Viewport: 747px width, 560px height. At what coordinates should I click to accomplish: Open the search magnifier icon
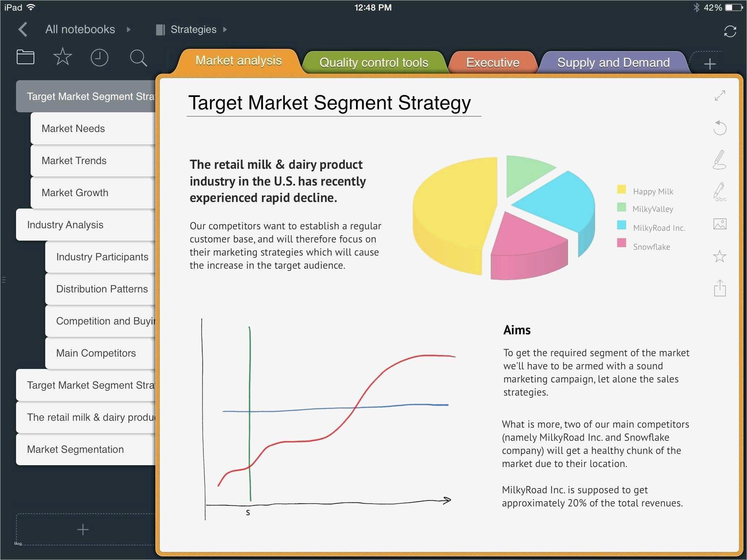(138, 58)
